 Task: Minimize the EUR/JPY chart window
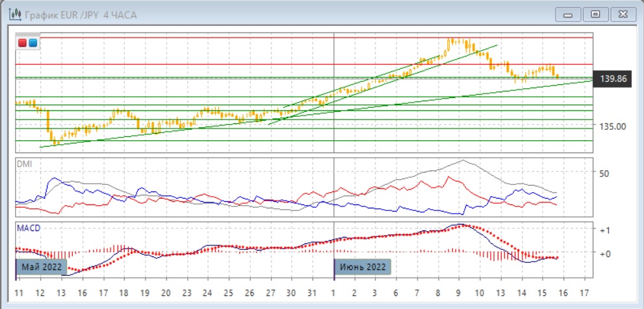click(x=568, y=15)
